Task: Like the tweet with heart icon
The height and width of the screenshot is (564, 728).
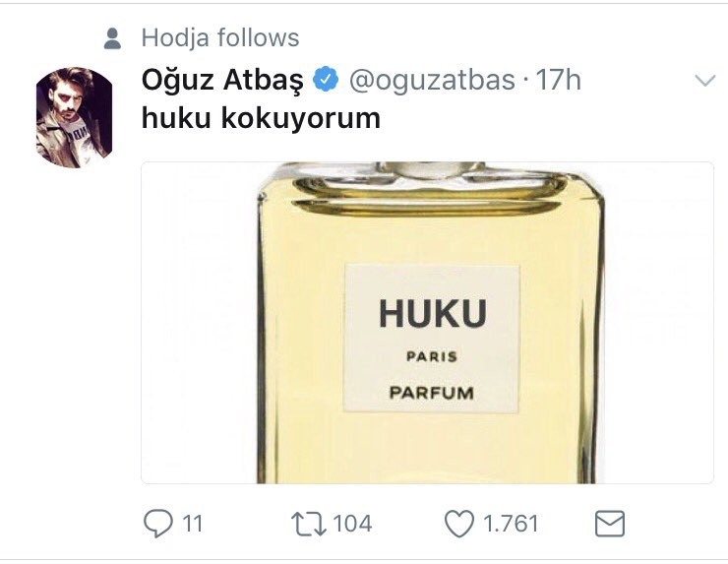Action: (x=459, y=524)
